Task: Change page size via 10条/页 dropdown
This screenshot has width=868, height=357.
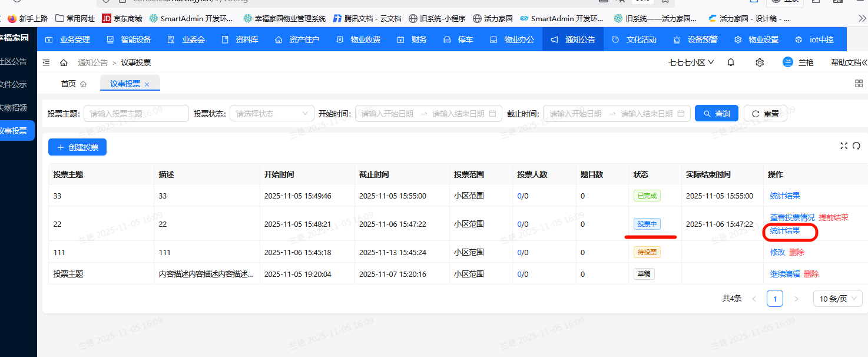Action: pyautogui.click(x=837, y=298)
